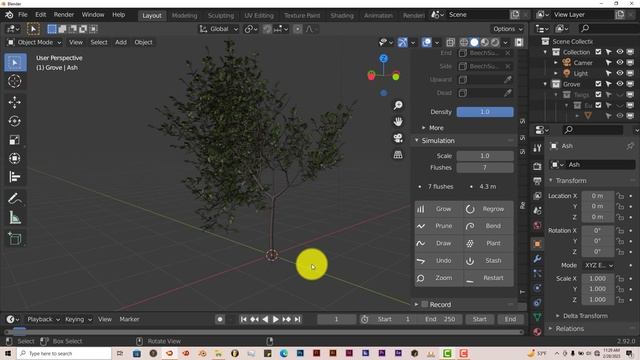
Task: Open the timeline Marker menu
Action: point(129,319)
